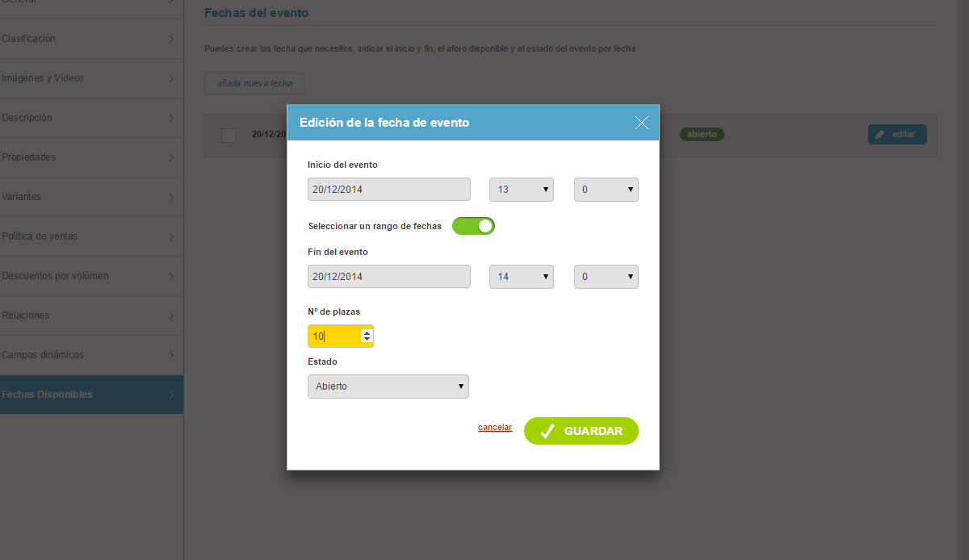This screenshot has width=969, height=560.
Task: Close the event date edit dialog
Action: (x=642, y=123)
